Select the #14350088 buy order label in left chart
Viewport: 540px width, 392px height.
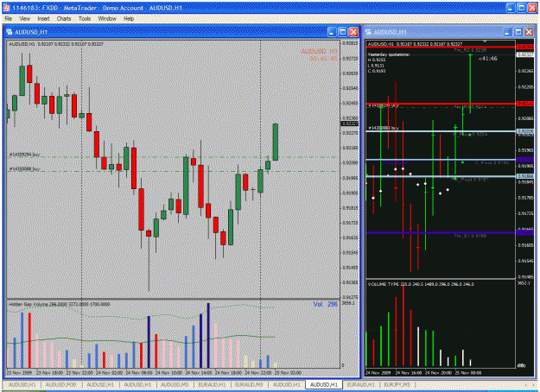pos(24,169)
